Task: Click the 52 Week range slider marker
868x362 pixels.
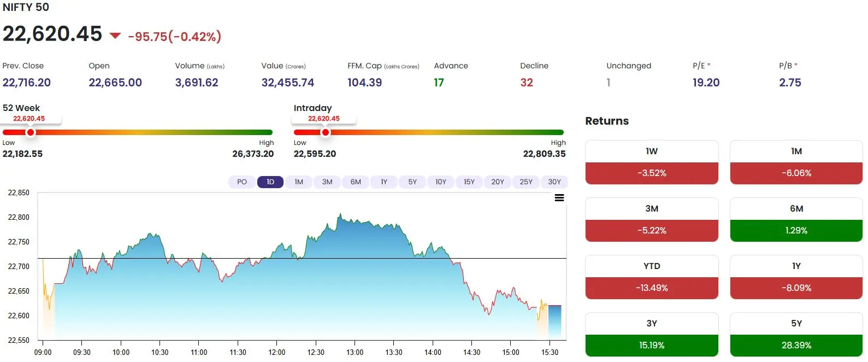Action: tap(31, 132)
